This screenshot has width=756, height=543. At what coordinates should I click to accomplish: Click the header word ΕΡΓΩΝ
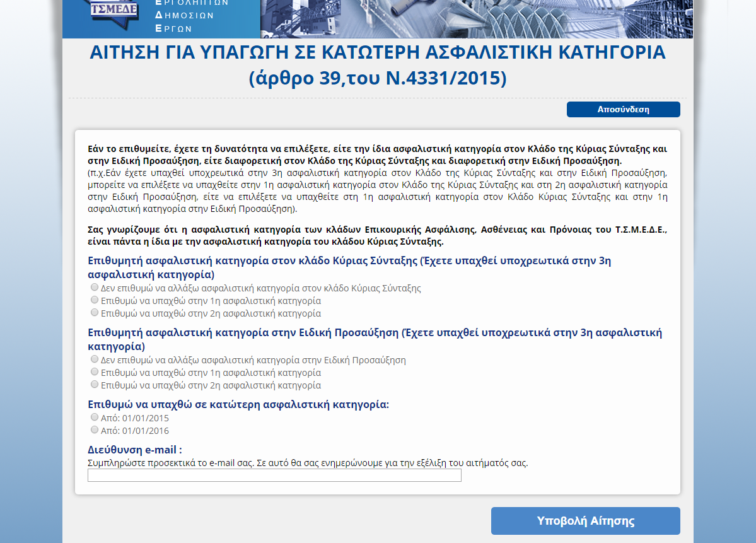173,29
